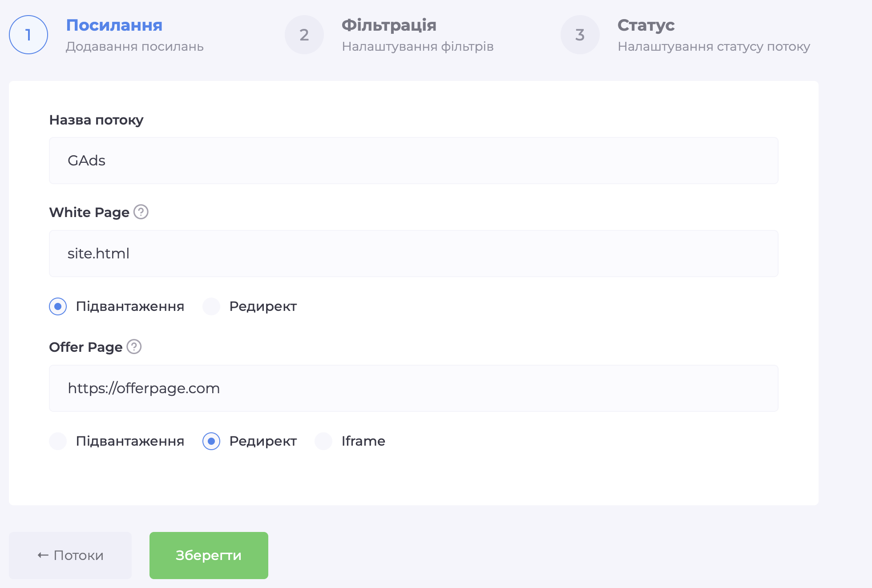Viewport: 872px width, 588px height.
Task: Click the step 1 circle icon
Action: click(x=28, y=35)
